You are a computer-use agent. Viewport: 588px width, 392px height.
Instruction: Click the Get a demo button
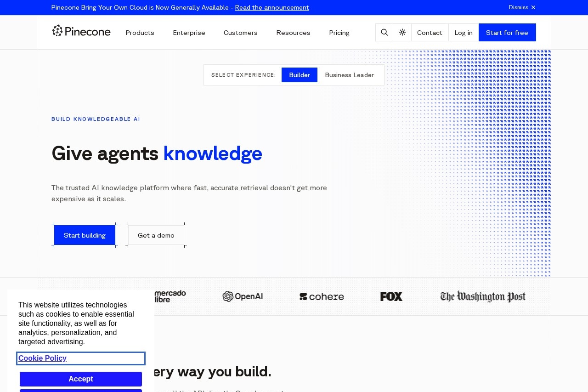(x=156, y=235)
